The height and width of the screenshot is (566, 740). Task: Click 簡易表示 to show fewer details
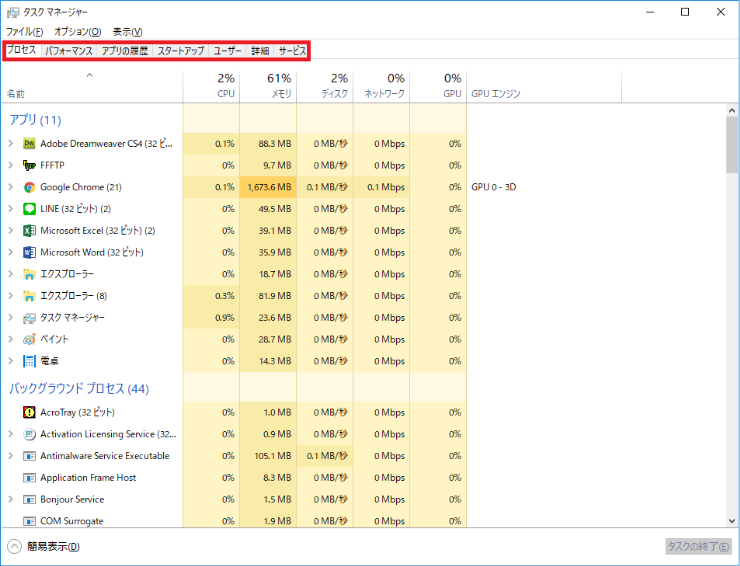point(43,547)
